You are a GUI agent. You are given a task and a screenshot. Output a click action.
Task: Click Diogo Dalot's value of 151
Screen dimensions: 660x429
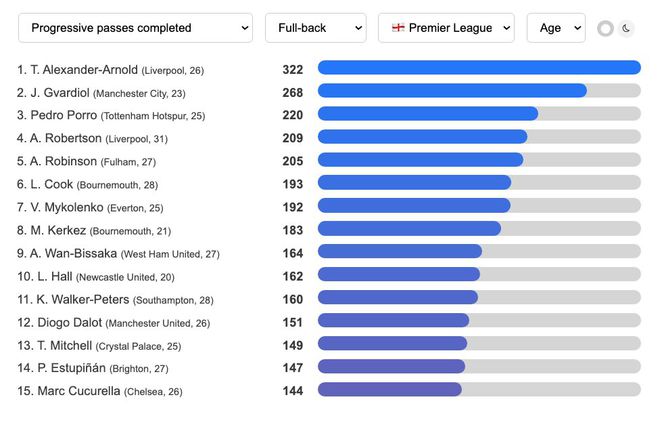pyautogui.click(x=292, y=321)
